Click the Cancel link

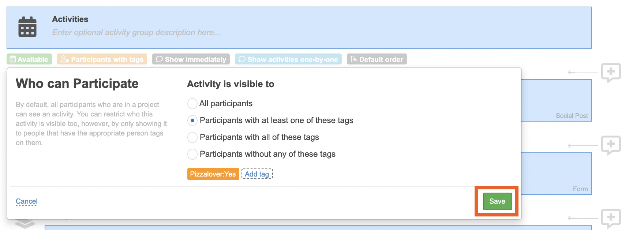coord(27,201)
